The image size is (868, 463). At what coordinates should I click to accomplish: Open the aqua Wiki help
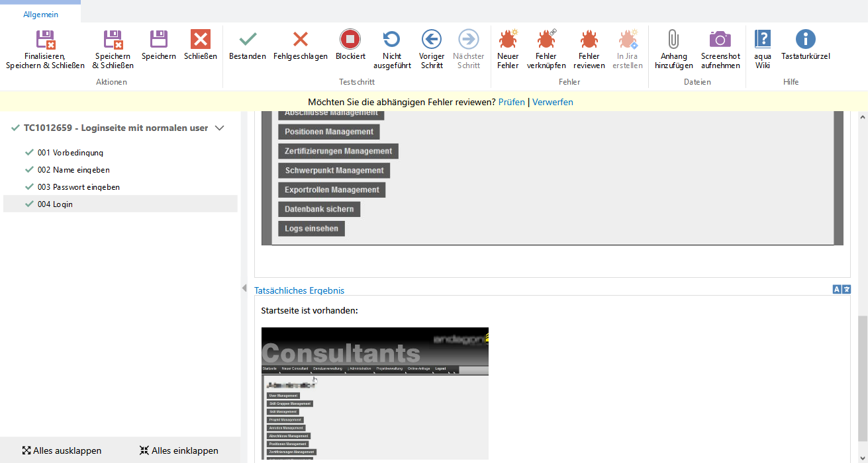pos(763,40)
